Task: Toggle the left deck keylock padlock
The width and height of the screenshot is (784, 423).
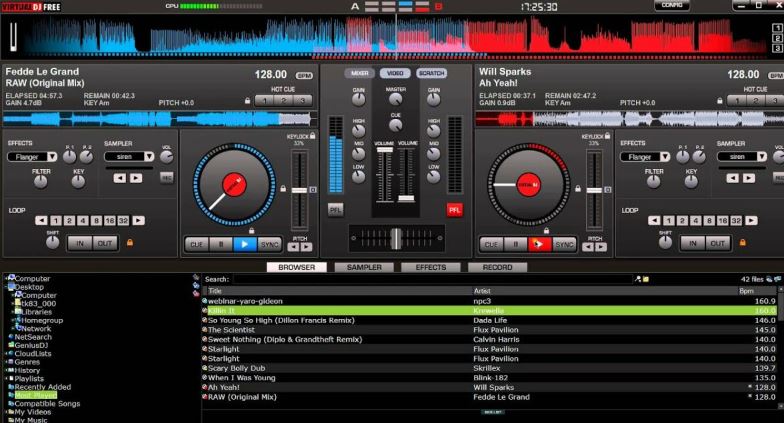Action: (312, 136)
